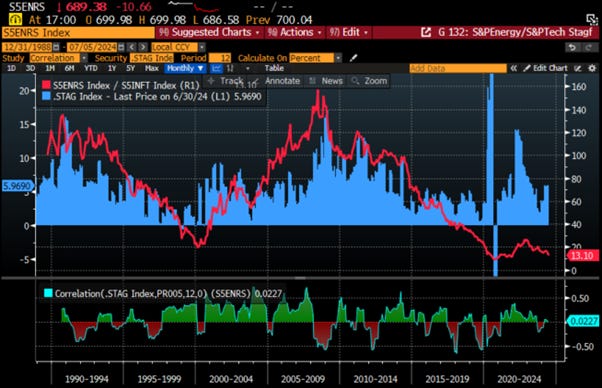
Task: Click red swatch for S5ENRS / S5INFT legend
Action: click(46, 85)
